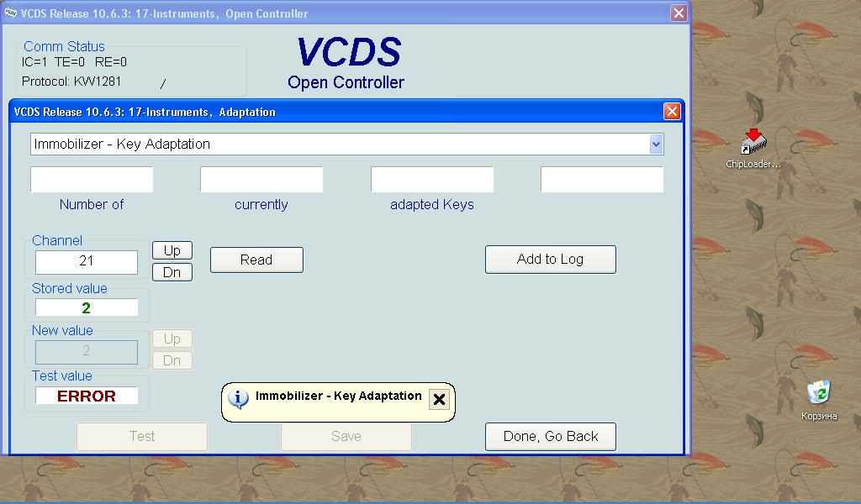Click the large VCDS logo text
861x504 pixels.
349,52
